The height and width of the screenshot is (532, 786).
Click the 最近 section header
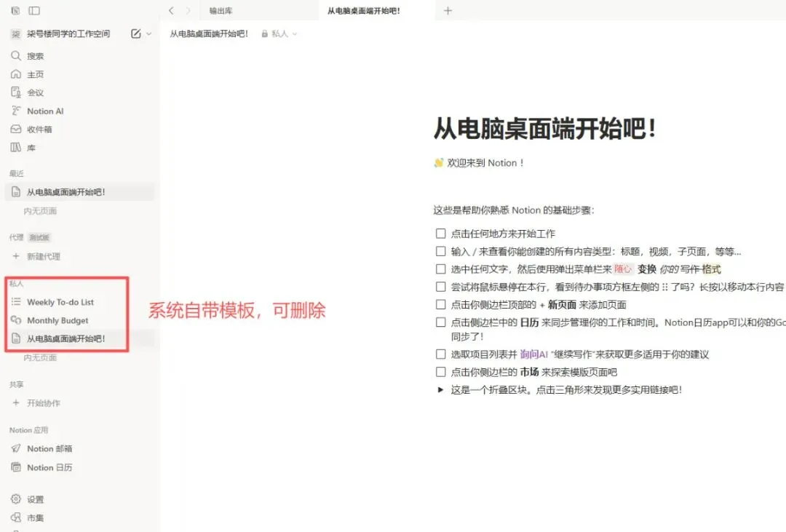17,173
